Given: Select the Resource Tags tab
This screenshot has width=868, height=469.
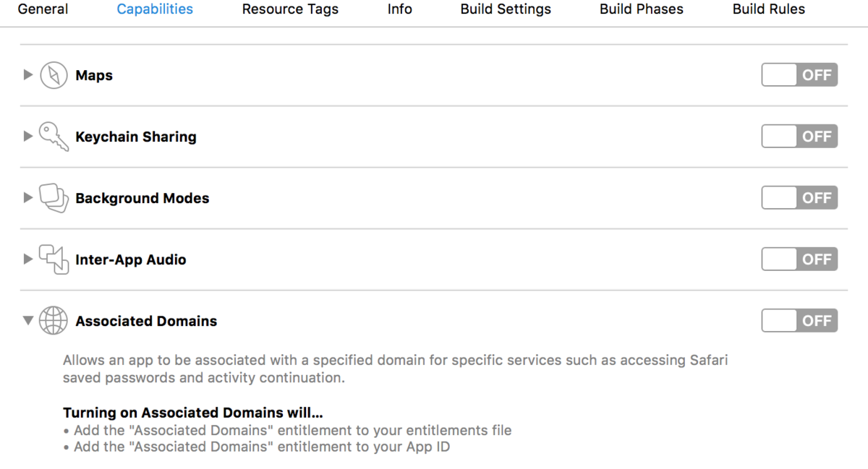Looking at the screenshot, I should (x=290, y=9).
